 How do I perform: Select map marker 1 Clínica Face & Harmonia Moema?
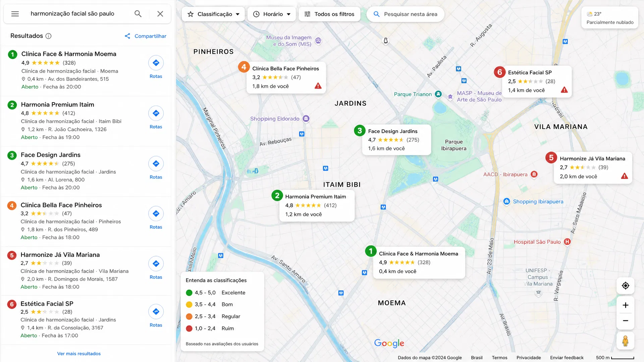[x=371, y=251]
